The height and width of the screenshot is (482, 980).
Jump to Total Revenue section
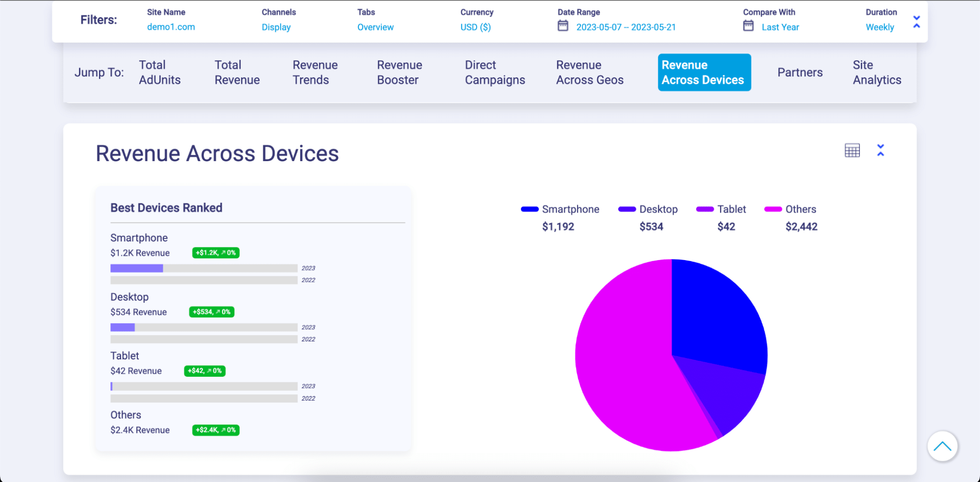237,72
